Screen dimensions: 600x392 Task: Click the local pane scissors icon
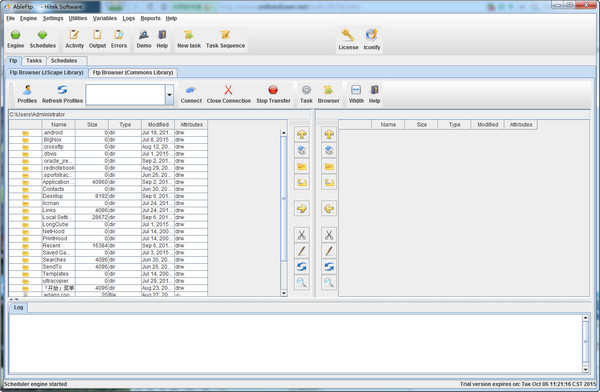coord(302,235)
